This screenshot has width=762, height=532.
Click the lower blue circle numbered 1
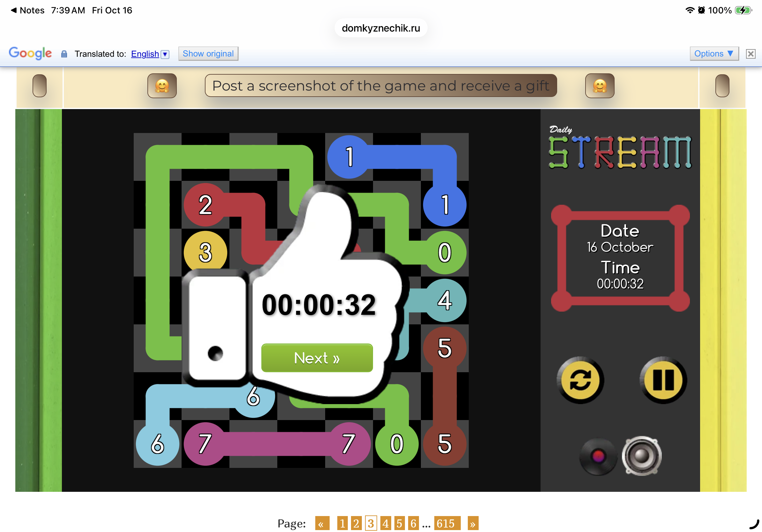coord(444,205)
